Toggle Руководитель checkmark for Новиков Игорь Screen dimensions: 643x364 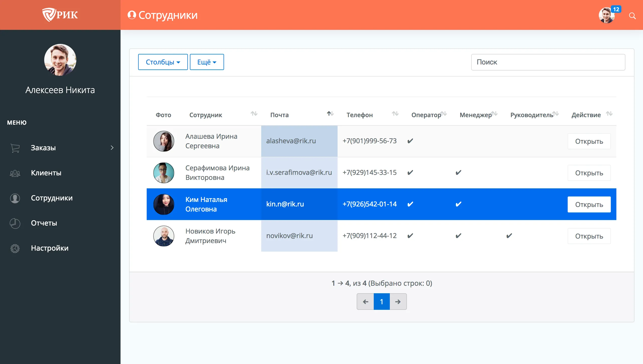509,236
